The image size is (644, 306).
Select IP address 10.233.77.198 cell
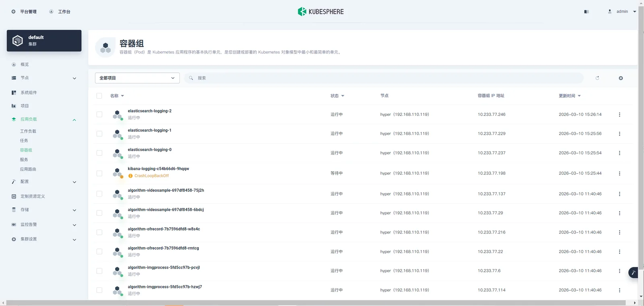pos(491,173)
